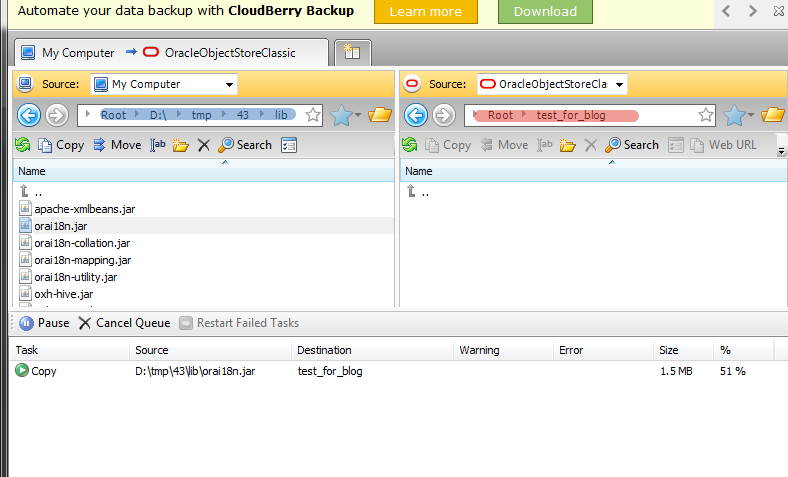Screen dimensions: 788x477
Task: Click test_for_blog in the right path bar
Action: 571,115
